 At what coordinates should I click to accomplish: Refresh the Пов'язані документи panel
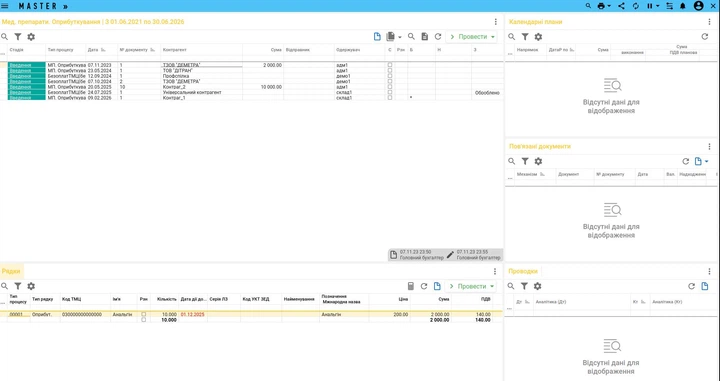[x=686, y=161]
